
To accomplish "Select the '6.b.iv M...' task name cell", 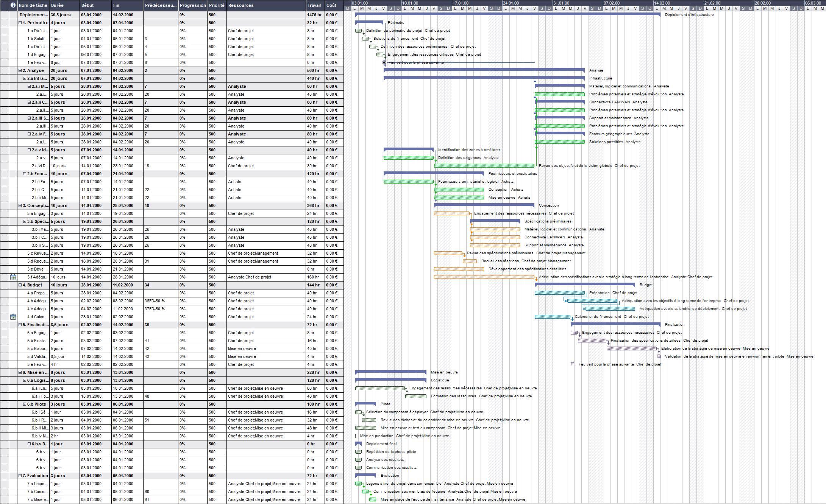I will (33, 436).
